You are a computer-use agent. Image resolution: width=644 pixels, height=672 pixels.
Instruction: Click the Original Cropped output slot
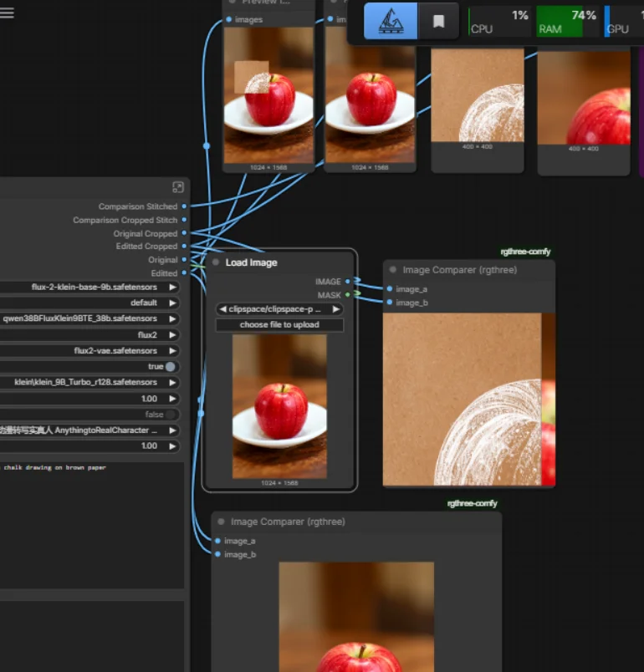pyautogui.click(x=184, y=233)
